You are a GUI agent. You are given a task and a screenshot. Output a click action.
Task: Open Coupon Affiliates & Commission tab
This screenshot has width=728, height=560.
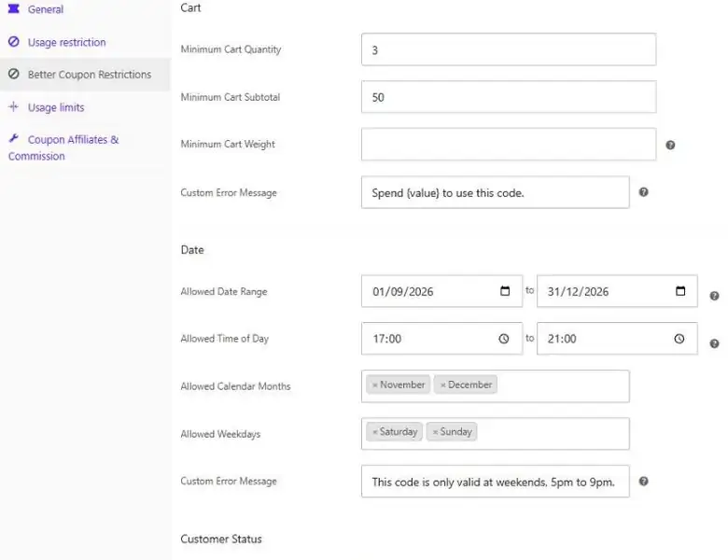63,147
